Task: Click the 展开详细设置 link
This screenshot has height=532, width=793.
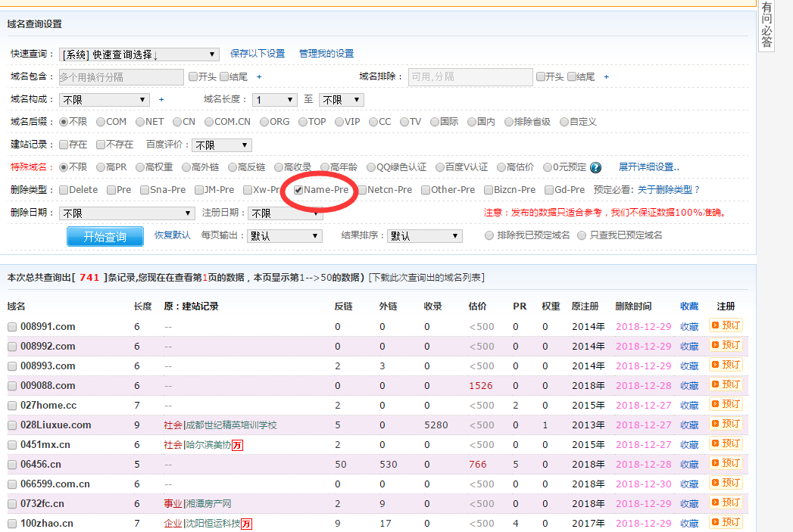Action: click(649, 167)
